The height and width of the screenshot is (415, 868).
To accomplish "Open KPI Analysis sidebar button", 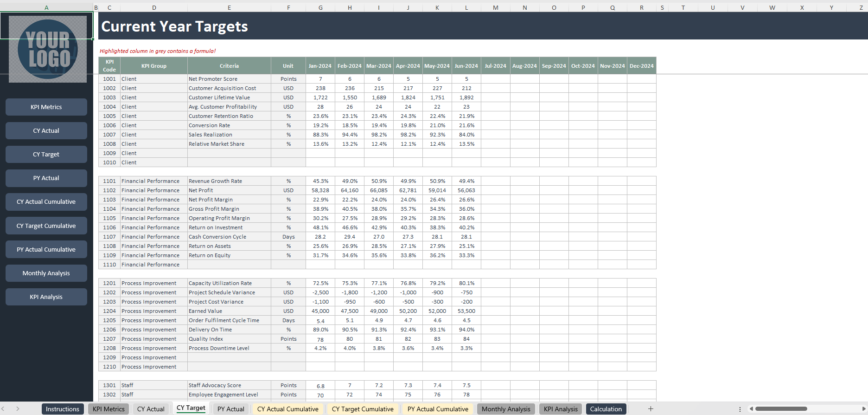I will 46,297.
